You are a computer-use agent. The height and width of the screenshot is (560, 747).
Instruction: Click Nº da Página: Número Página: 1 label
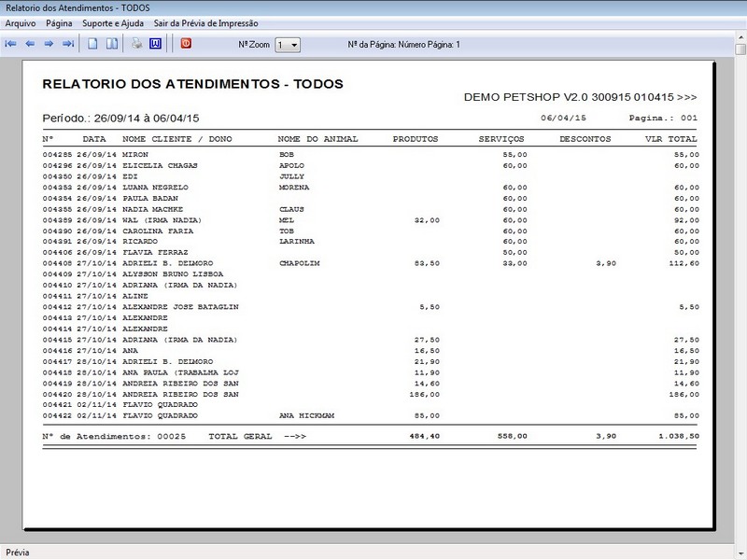(404, 45)
